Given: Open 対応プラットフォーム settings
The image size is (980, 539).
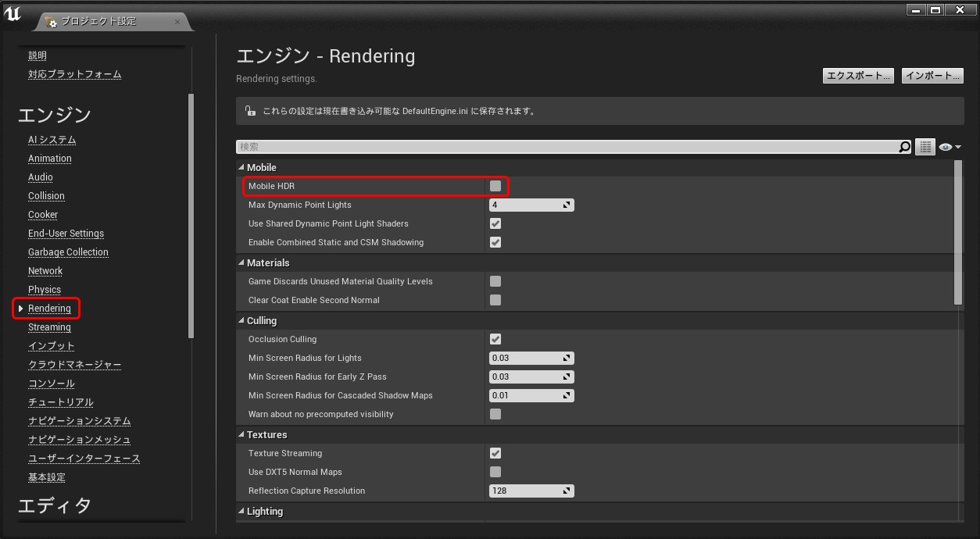Looking at the screenshot, I should pos(75,74).
